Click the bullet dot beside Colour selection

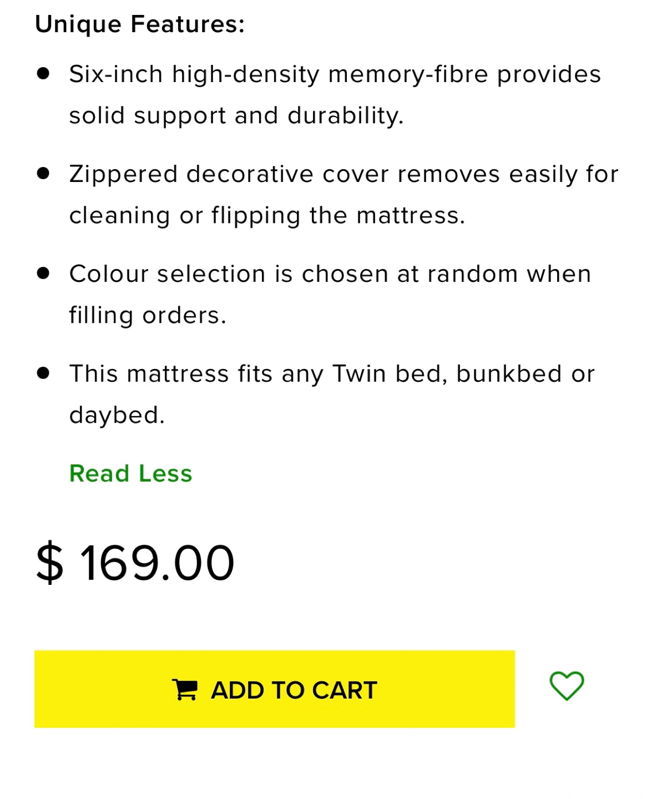(x=43, y=274)
